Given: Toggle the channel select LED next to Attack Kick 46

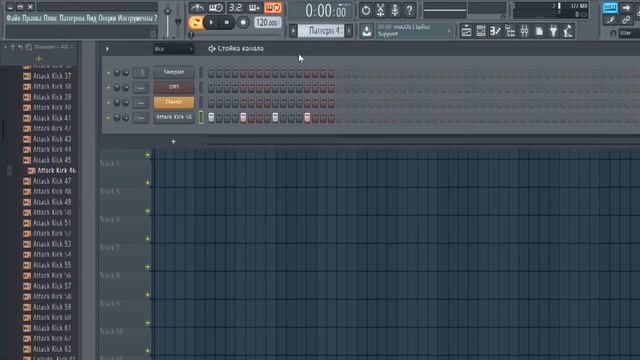Looking at the screenshot, I should tap(201, 118).
